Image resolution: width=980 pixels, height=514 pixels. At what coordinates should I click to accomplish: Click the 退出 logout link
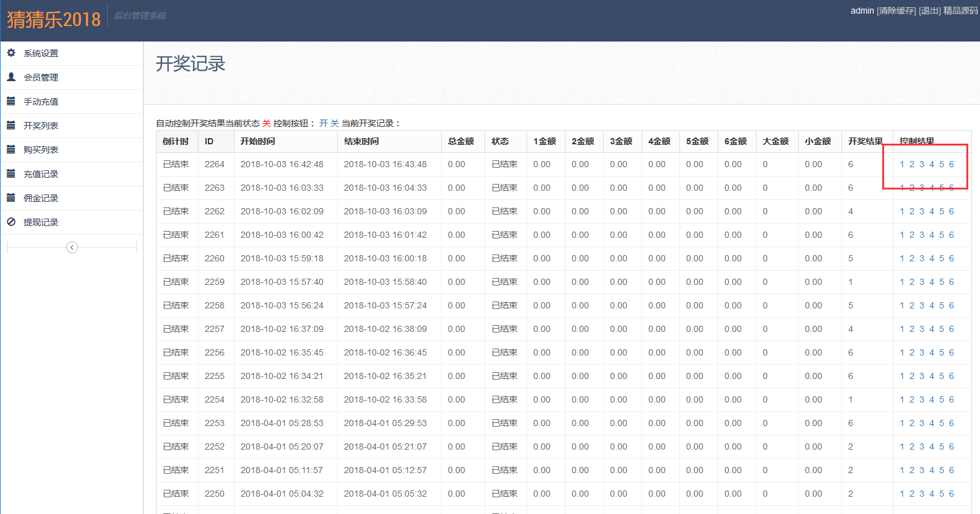tap(929, 11)
